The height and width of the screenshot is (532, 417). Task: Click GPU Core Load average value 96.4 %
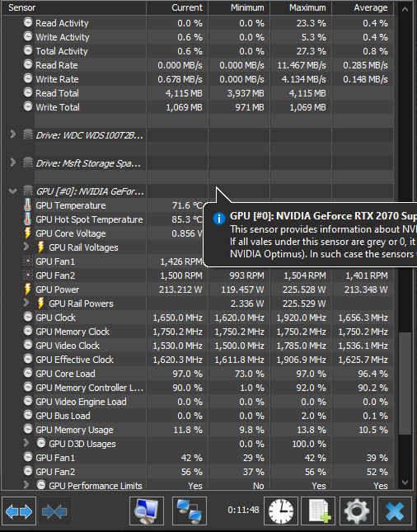tap(373, 374)
